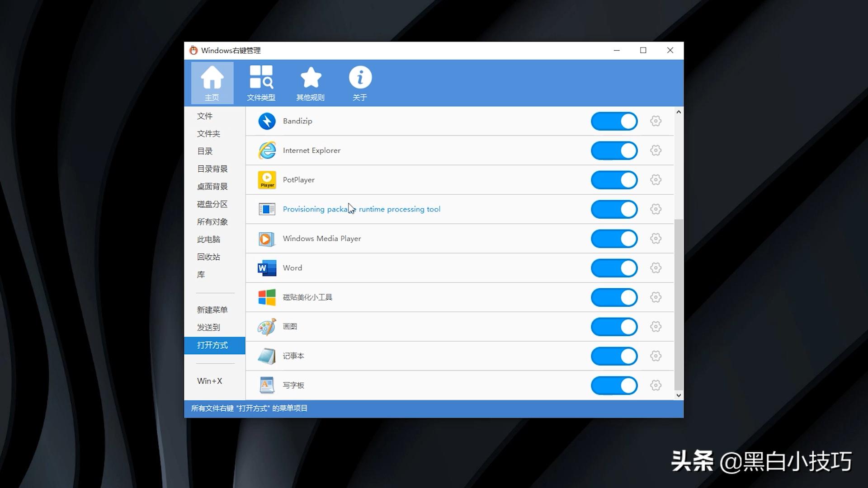Image resolution: width=868 pixels, height=488 pixels.
Task: Select the 新建菜单 sidebar item
Action: pos(212,310)
